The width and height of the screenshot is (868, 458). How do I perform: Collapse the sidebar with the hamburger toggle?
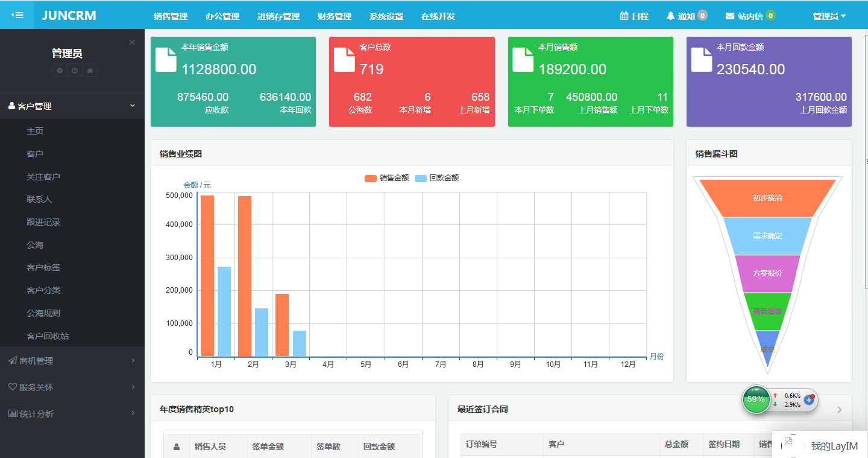click(x=17, y=15)
